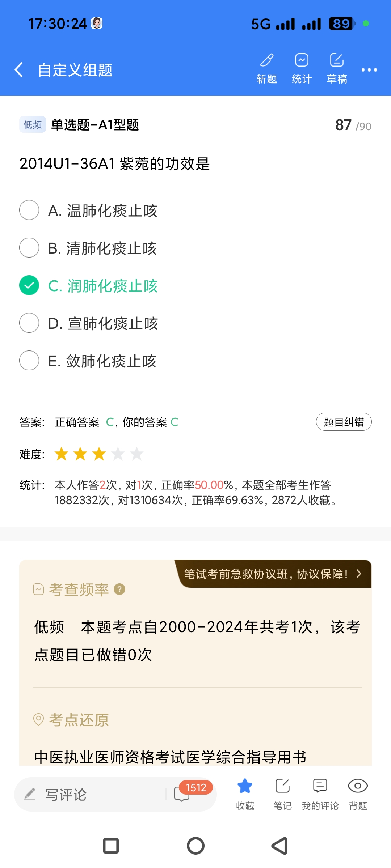Select option E 敛肺化痰止咳

(x=29, y=361)
